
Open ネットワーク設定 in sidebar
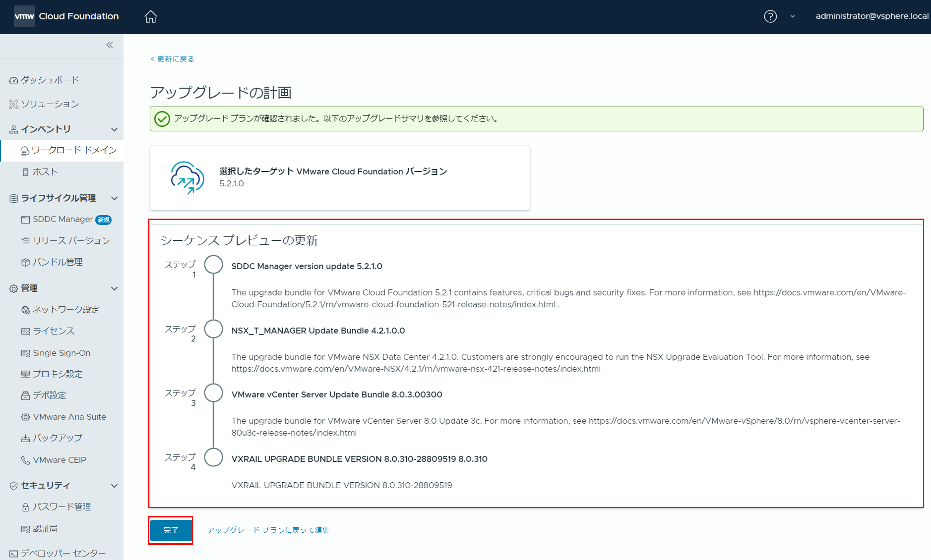(x=66, y=310)
